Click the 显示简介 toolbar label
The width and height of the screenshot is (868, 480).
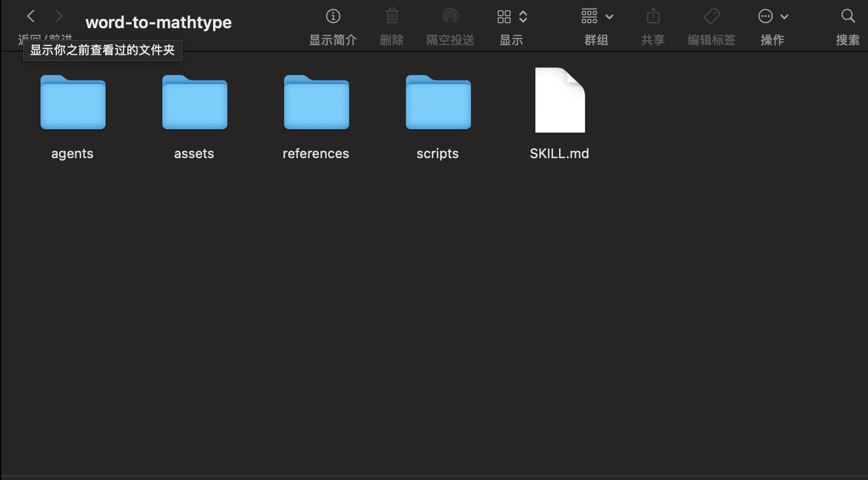pos(333,40)
